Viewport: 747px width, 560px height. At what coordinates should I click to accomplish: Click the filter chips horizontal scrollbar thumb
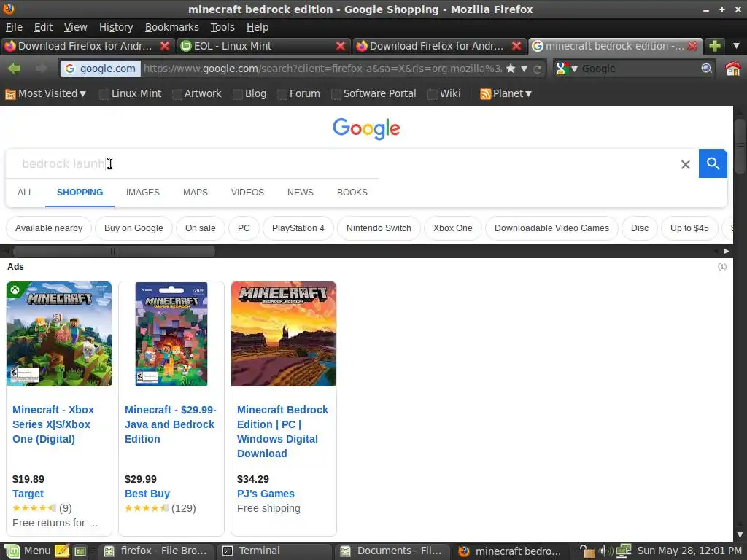coord(114,251)
